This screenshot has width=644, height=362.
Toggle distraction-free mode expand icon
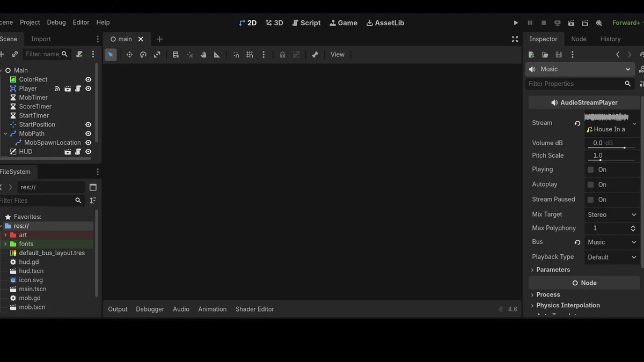[x=515, y=39]
